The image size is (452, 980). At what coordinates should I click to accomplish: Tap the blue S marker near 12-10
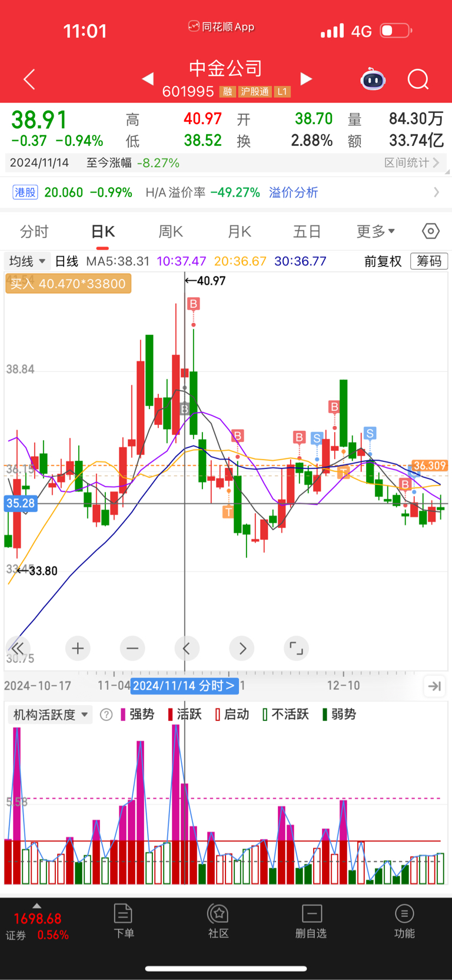(370, 434)
